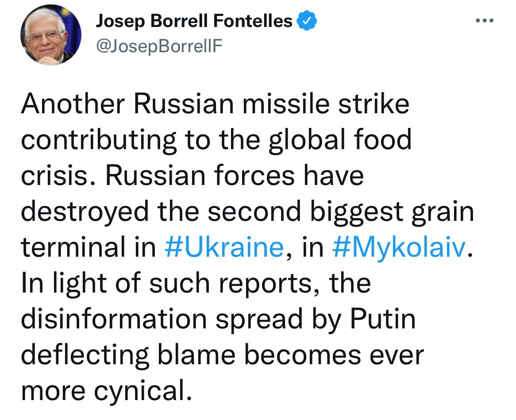This screenshot has height=420, width=516.
Task: Click the words 'crisis. Russian forces have'
Action: (x=192, y=175)
